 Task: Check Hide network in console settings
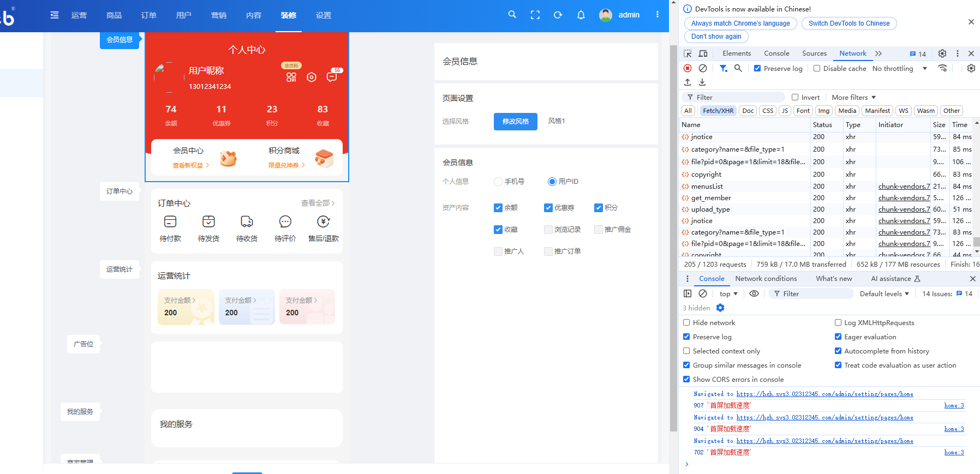tap(686, 322)
